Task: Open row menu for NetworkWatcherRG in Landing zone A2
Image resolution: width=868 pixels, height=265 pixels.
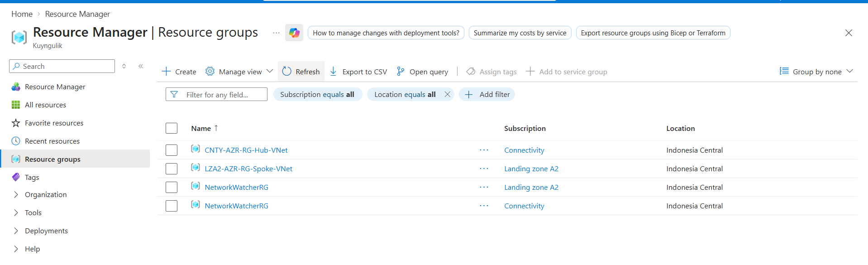Action: pos(484,187)
